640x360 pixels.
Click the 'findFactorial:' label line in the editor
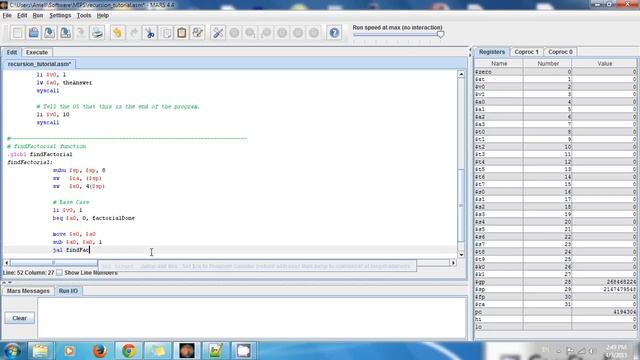click(x=30, y=162)
